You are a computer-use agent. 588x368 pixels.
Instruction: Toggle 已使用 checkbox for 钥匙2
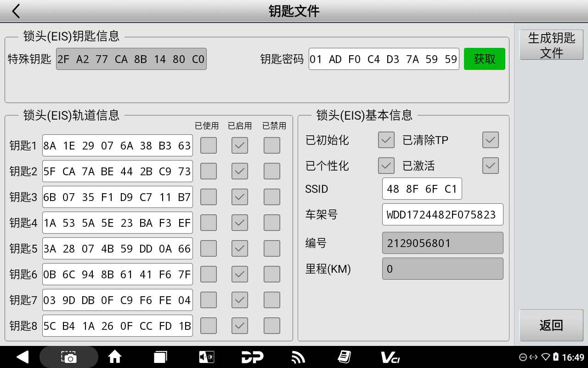(x=209, y=171)
